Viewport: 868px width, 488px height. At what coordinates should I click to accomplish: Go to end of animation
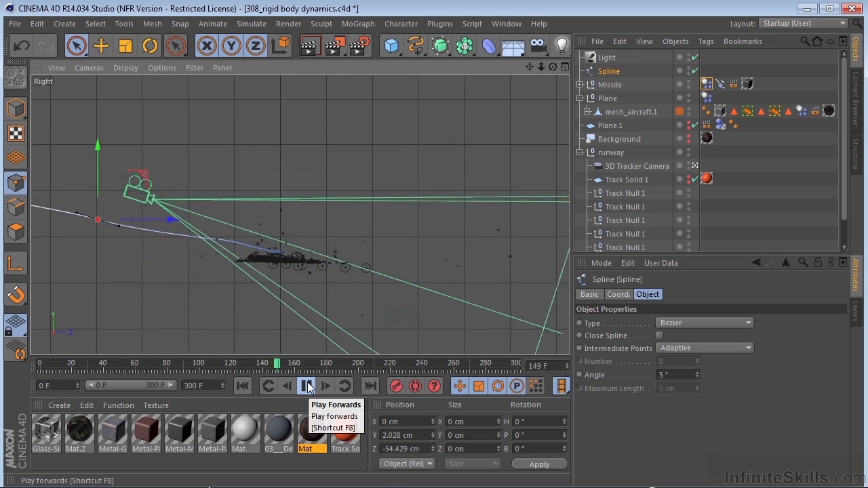click(370, 386)
